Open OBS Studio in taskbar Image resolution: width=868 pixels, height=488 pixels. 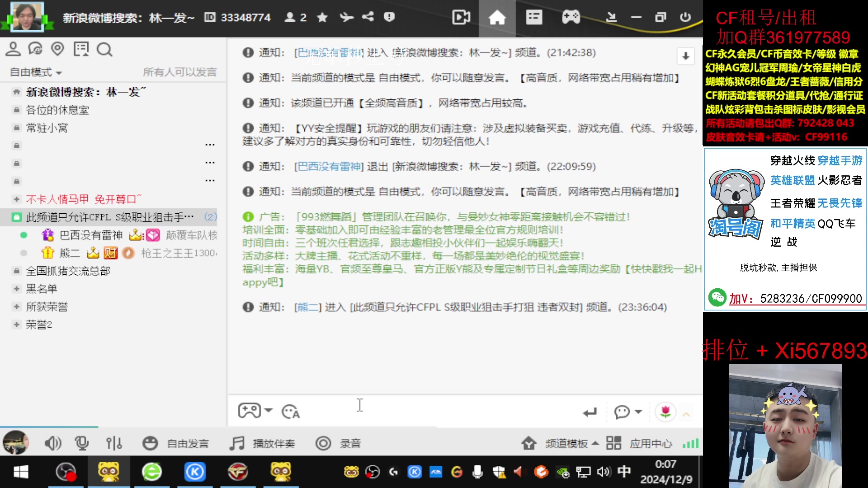point(66,472)
